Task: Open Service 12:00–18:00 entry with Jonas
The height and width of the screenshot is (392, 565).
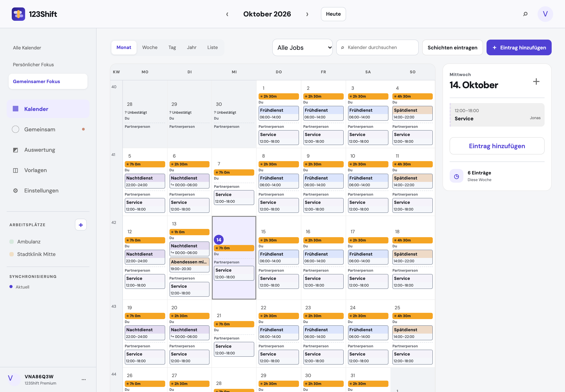Action: click(x=497, y=115)
